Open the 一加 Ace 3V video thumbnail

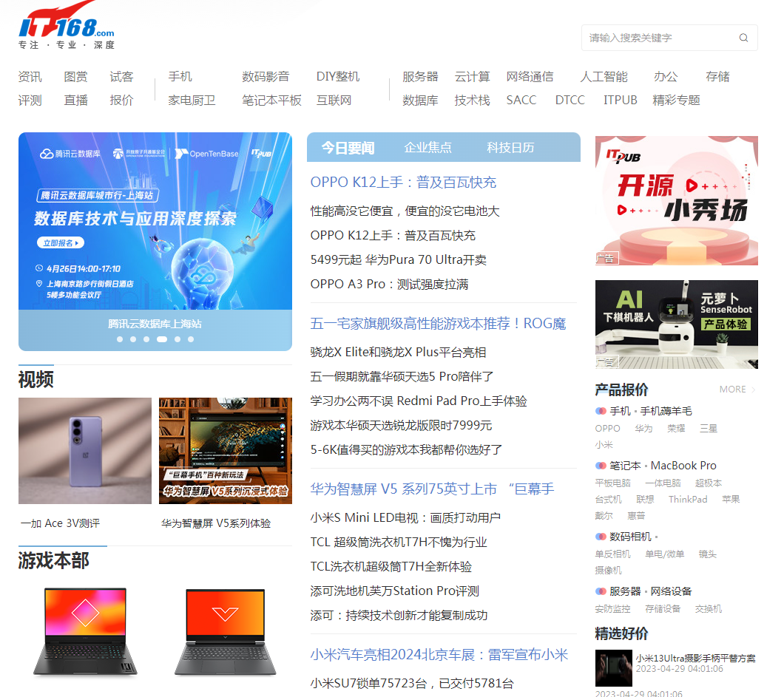coord(85,451)
